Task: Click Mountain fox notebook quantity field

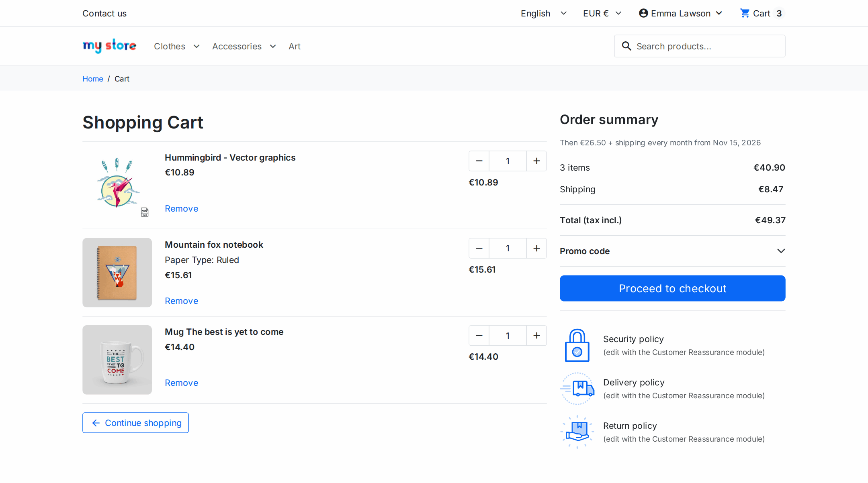Action: (508, 248)
